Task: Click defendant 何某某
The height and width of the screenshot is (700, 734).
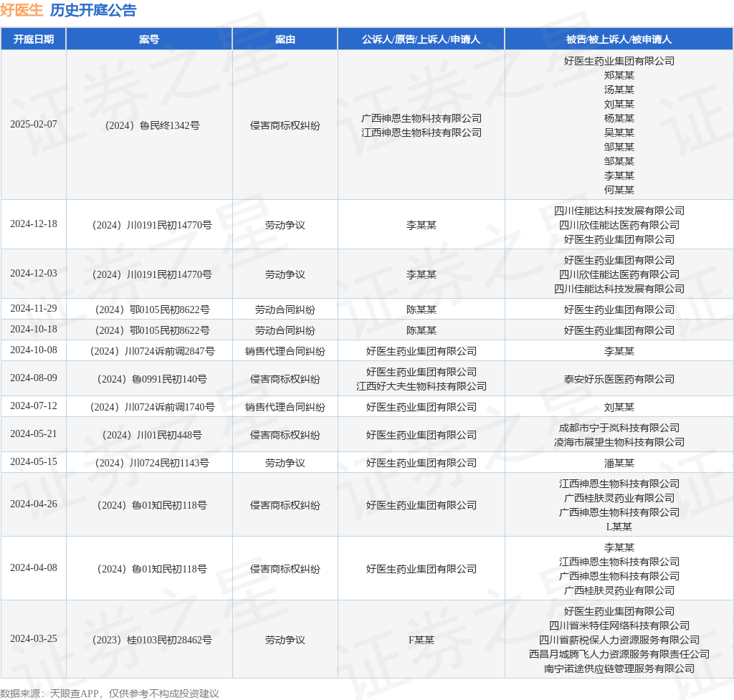Action: (x=619, y=190)
